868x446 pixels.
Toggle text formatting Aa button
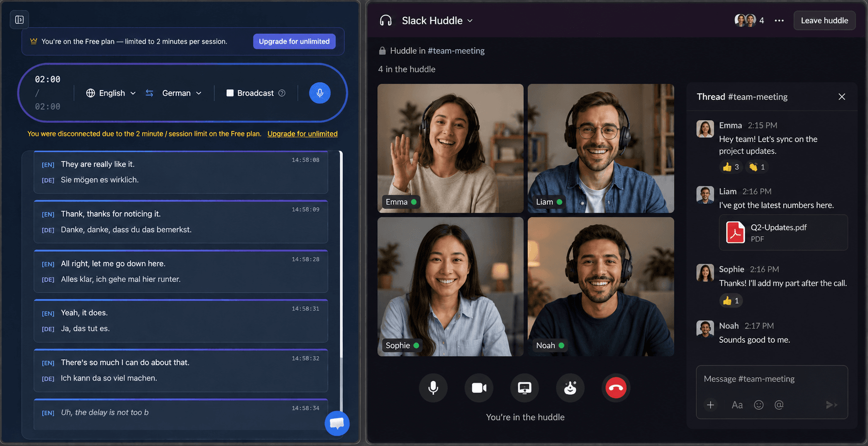[x=737, y=405]
